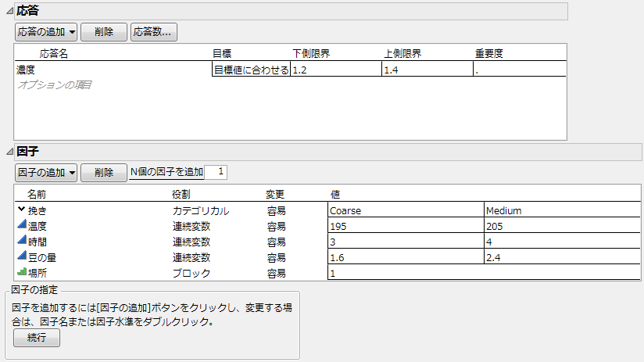
Task: Click the continuous icon for 時間
Action: click(22, 240)
